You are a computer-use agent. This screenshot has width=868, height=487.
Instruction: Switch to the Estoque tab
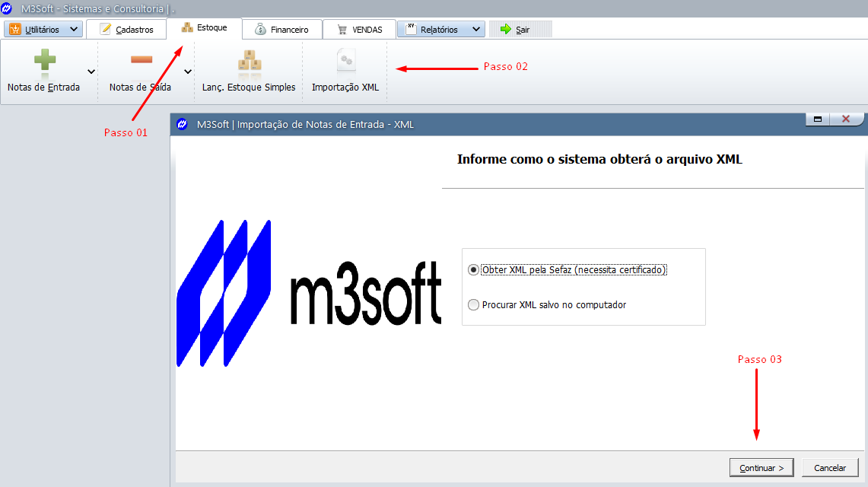click(x=205, y=27)
